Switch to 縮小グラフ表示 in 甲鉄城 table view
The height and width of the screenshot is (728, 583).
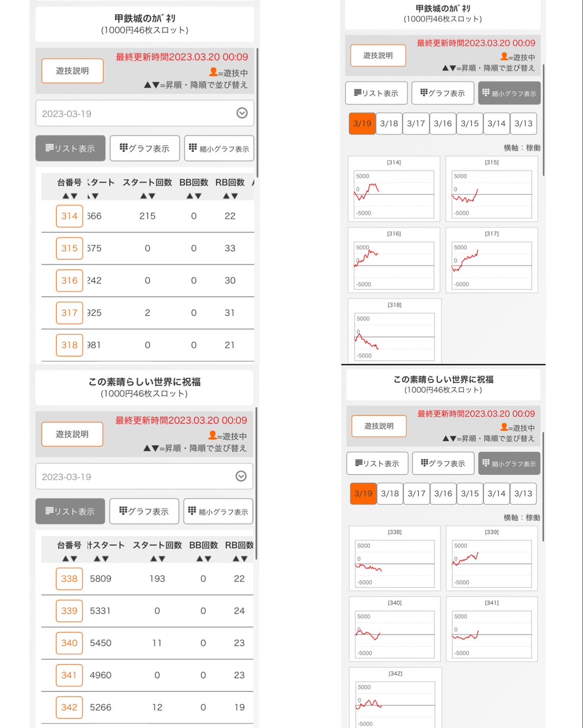click(x=219, y=148)
